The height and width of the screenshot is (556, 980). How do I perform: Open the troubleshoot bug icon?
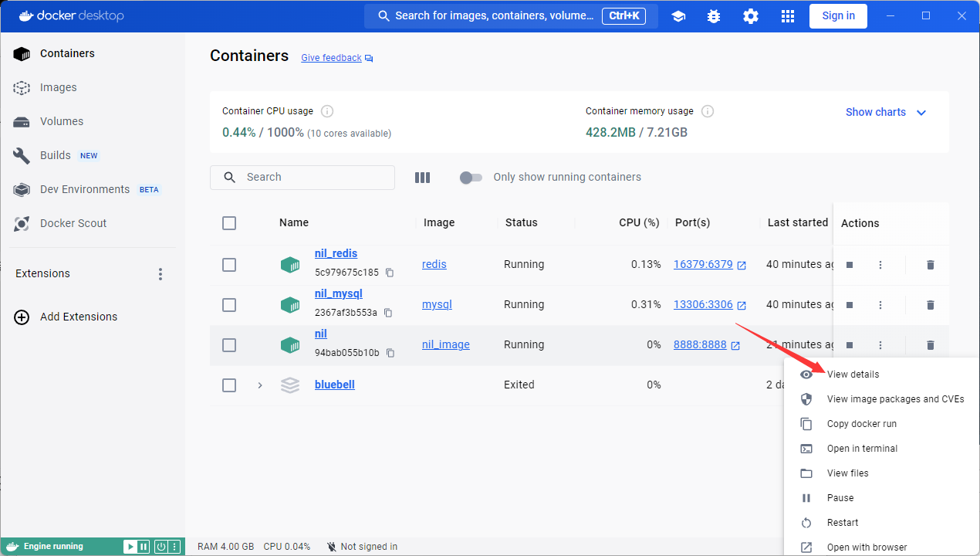tap(714, 16)
